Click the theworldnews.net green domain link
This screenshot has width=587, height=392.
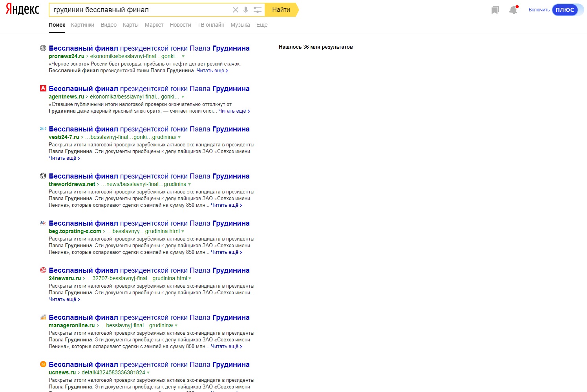(x=72, y=184)
